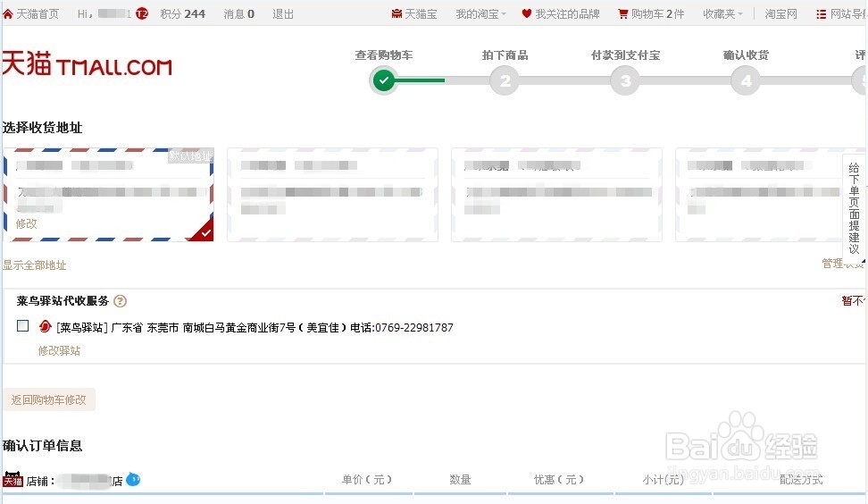Open 天猫宝 link
Image resolution: width=868 pixels, height=504 pixels.
pyautogui.click(x=414, y=13)
